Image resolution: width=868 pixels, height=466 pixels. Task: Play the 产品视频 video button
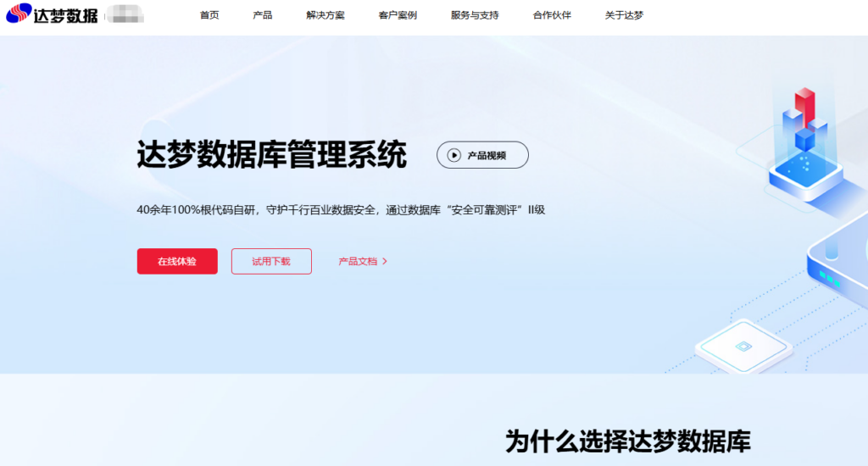point(482,155)
